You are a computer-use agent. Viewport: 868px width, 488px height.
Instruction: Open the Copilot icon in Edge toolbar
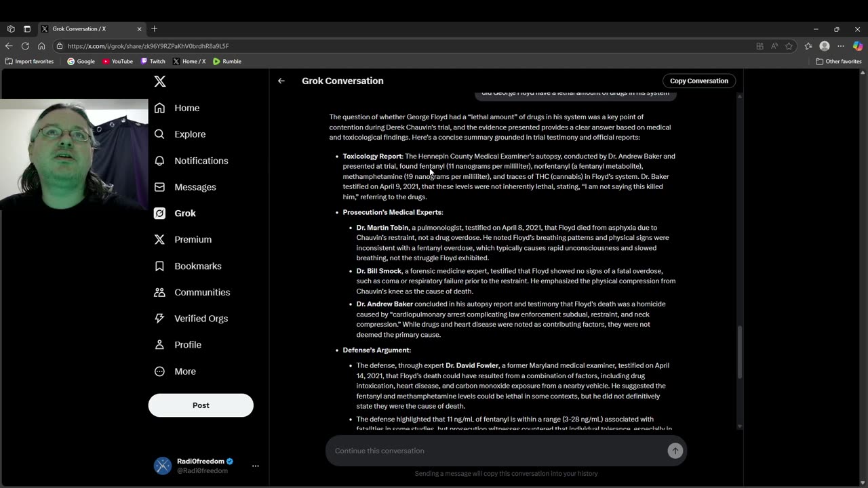tap(858, 46)
